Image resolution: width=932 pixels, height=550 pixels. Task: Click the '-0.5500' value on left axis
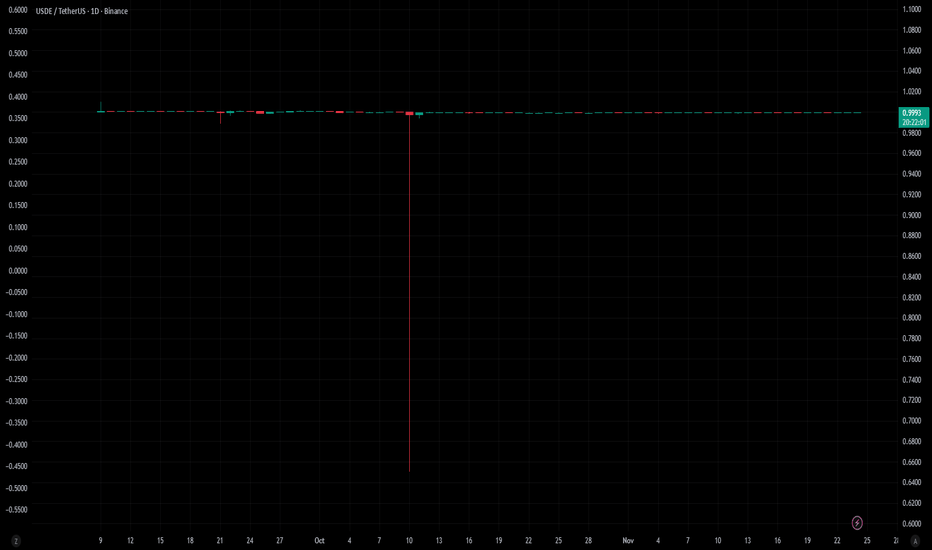coord(17,510)
